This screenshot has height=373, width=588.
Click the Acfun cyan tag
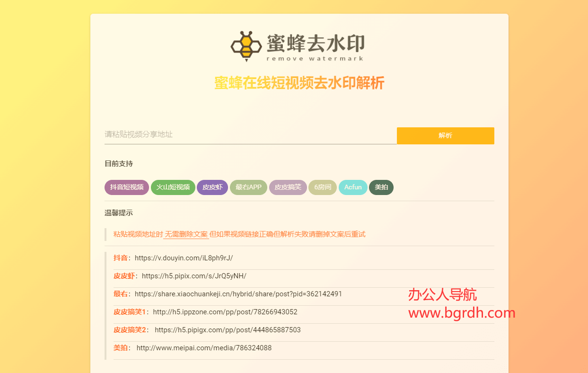353,187
